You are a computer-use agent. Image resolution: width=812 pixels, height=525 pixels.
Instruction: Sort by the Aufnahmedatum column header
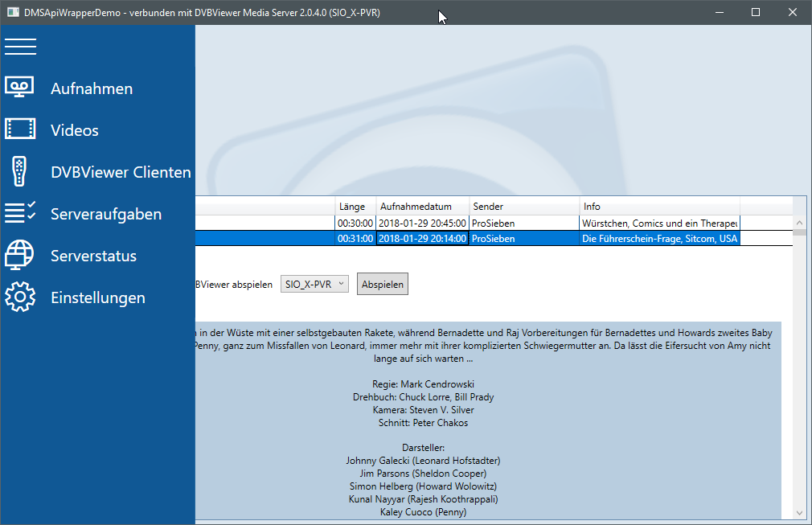[x=421, y=207]
